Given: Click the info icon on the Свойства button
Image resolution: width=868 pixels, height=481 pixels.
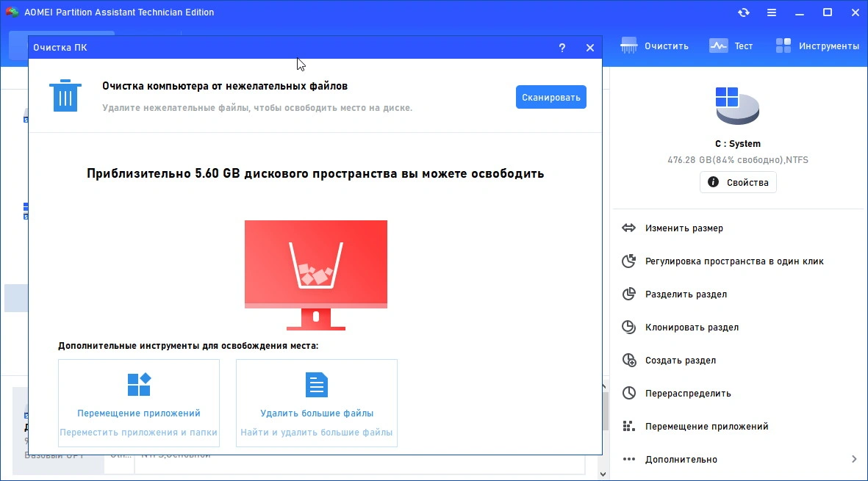Looking at the screenshot, I should click(713, 182).
